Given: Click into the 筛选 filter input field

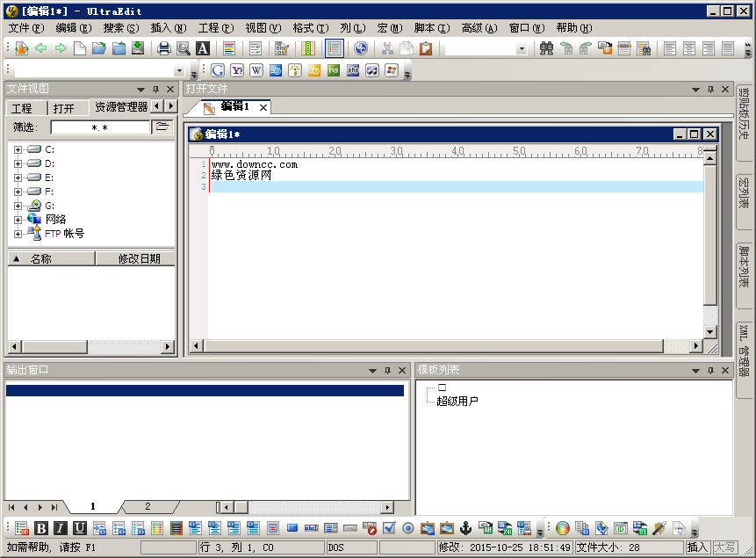Looking at the screenshot, I should pos(100,127).
